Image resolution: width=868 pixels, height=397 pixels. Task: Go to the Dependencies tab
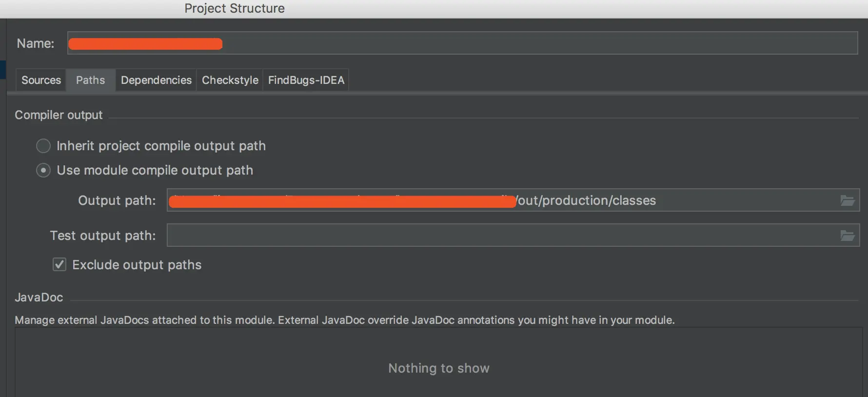(x=156, y=80)
